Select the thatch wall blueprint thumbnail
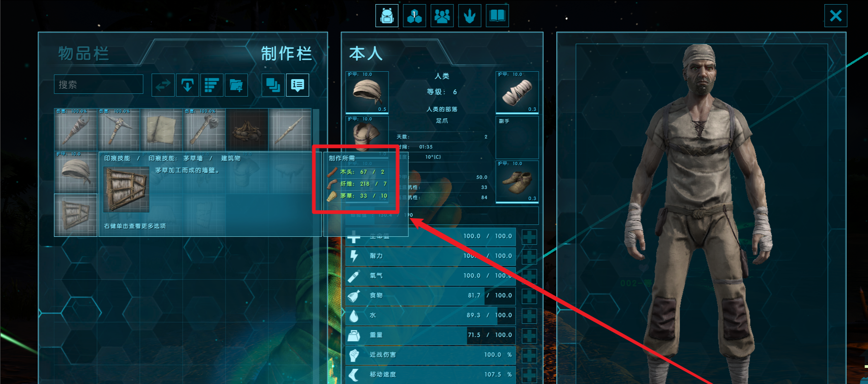The height and width of the screenshot is (384, 868). [x=76, y=215]
